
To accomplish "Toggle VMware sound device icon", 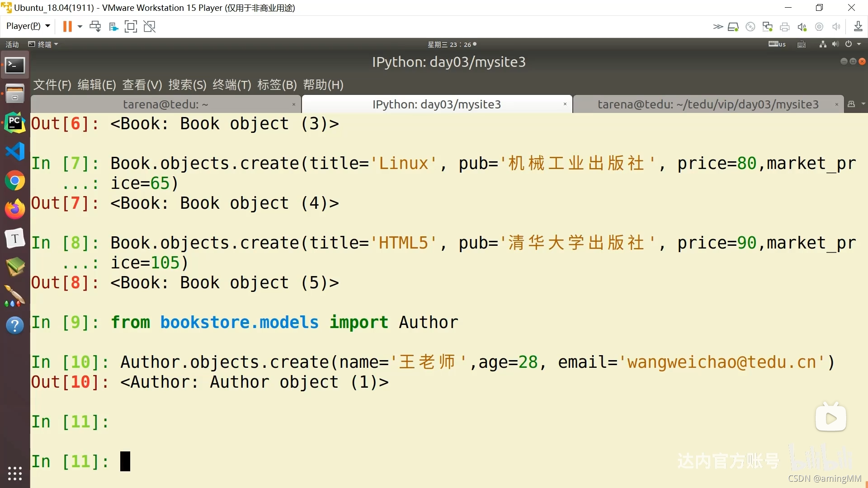I will [802, 27].
